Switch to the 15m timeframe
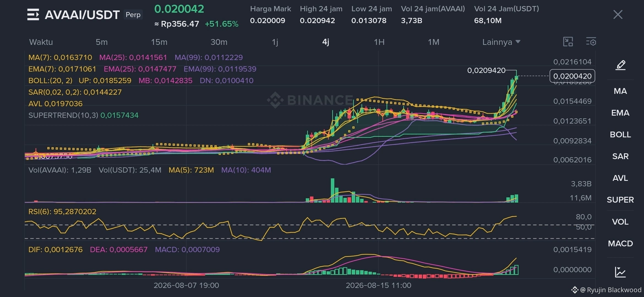Viewport: 644px width, 297px height. point(159,42)
